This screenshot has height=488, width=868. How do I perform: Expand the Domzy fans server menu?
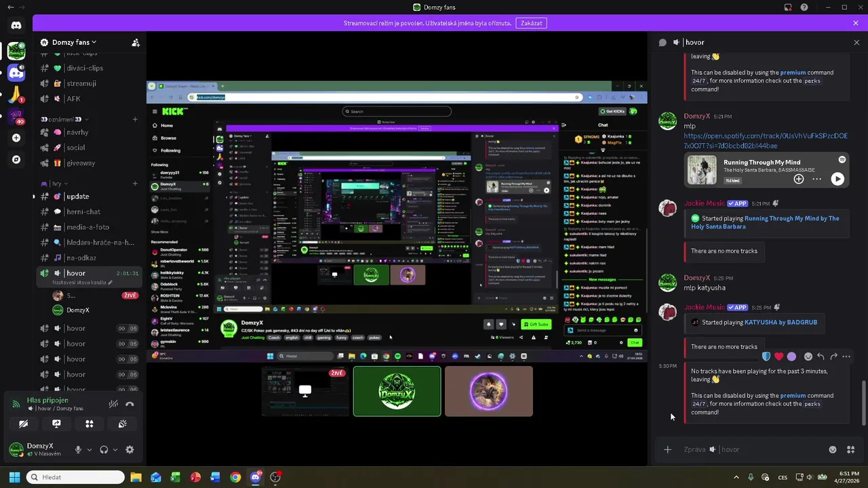click(74, 42)
